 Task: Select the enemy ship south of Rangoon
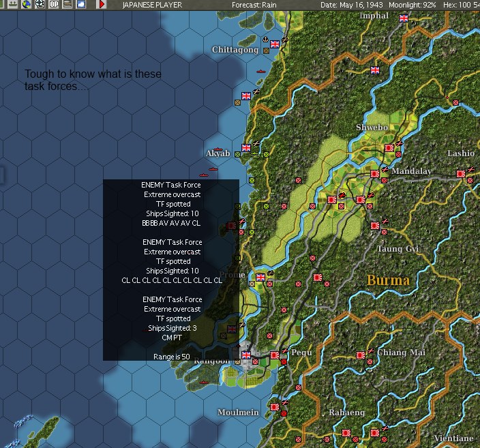[x=204, y=383]
